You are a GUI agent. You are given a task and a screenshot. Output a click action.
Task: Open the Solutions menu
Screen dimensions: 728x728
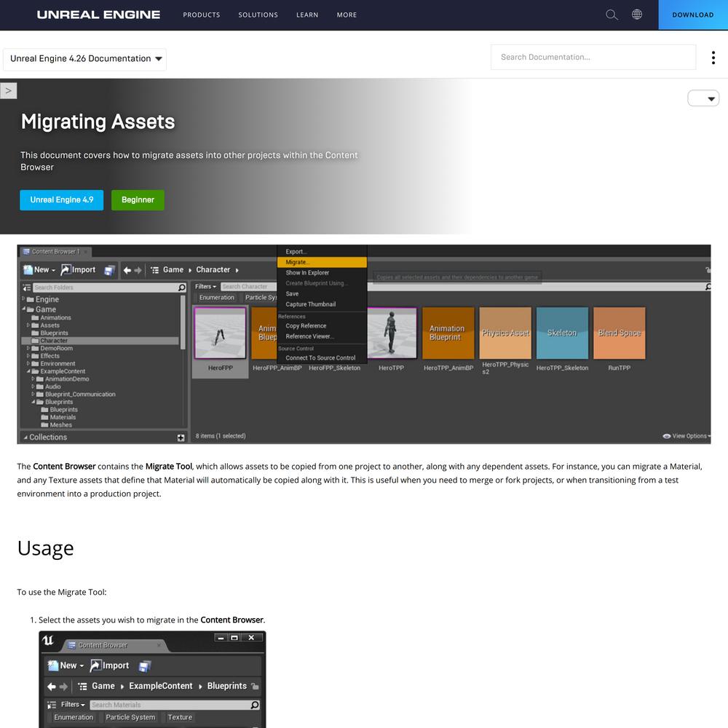click(258, 15)
